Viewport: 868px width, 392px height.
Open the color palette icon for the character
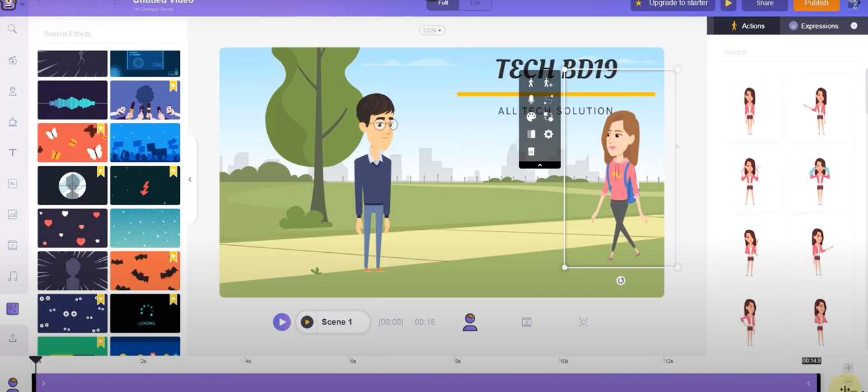[531, 116]
